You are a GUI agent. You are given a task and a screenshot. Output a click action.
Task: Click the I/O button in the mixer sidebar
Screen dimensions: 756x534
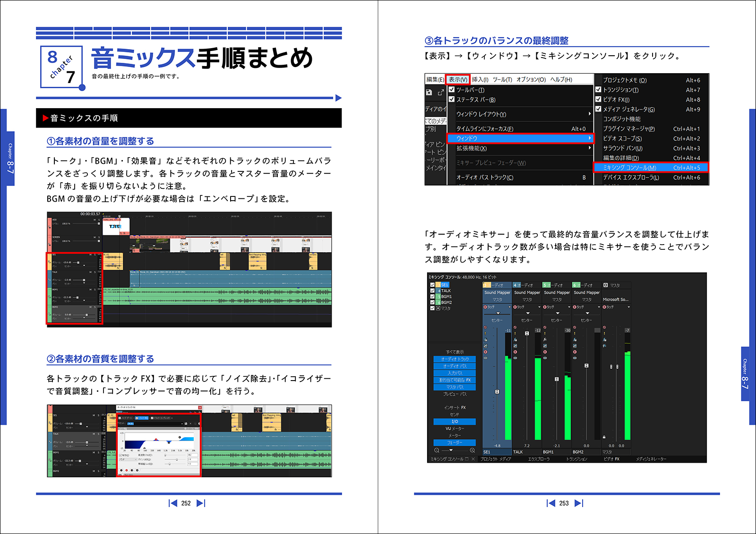(x=455, y=422)
